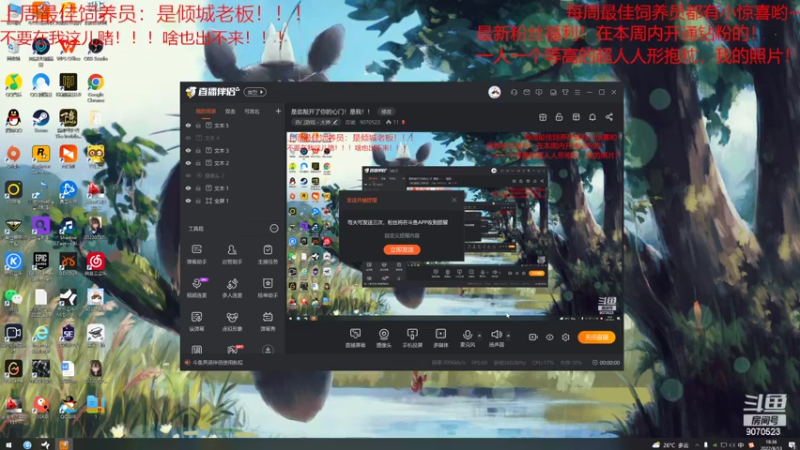Open the Google Chrome desktop icon
The image size is (800, 450).
coord(95,87)
